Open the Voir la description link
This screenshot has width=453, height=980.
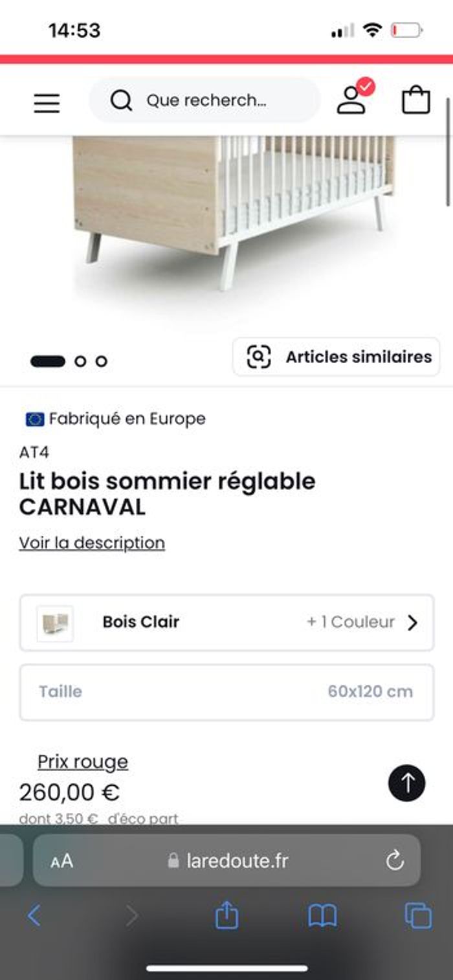[x=92, y=542]
